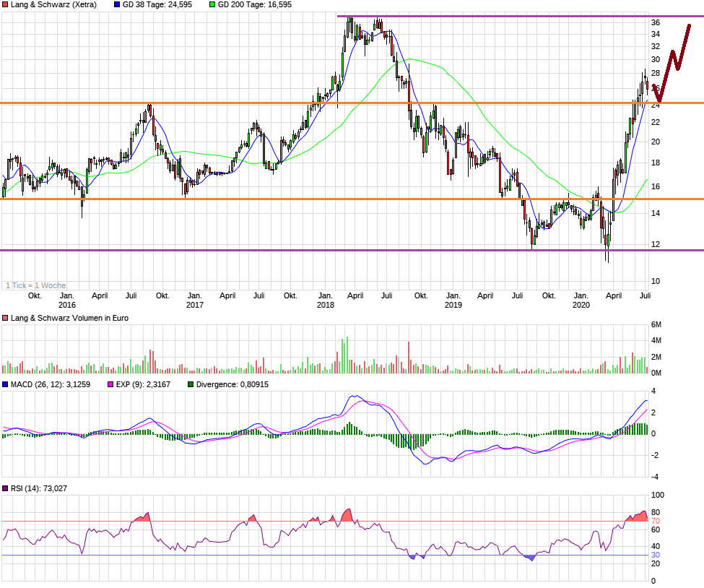Select the dark green Divergence legend swatch
This screenshot has height=588, width=704.
point(191,385)
